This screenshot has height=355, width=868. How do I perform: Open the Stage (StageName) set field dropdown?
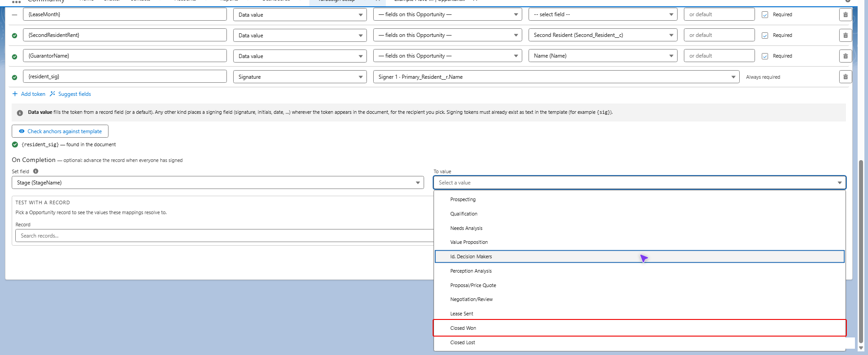click(x=218, y=182)
